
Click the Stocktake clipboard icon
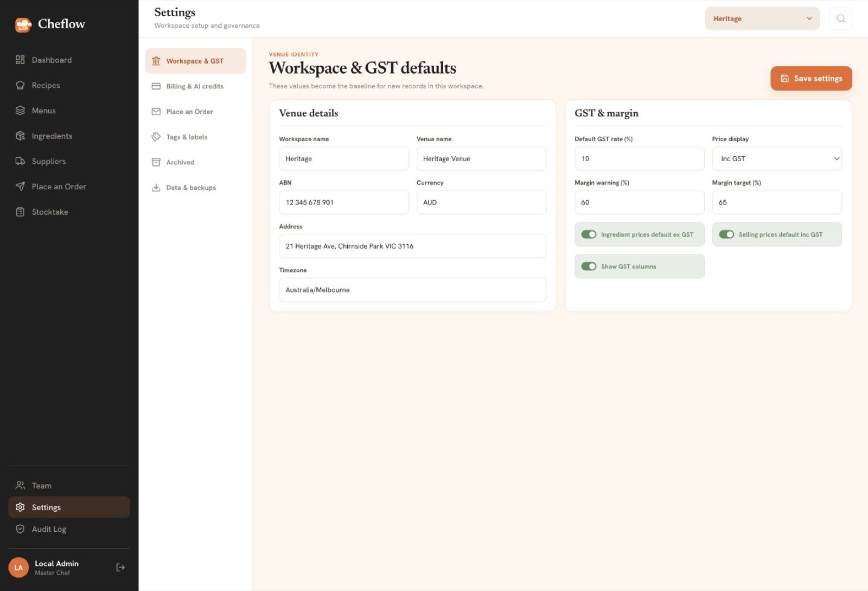click(x=20, y=212)
